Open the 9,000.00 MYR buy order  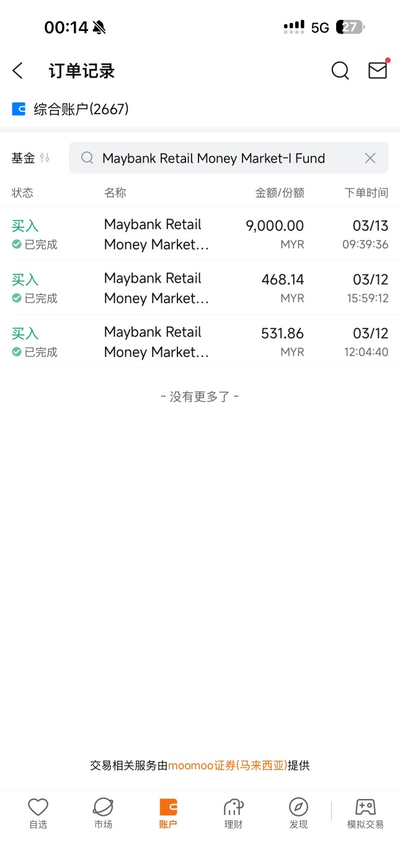coord(200,234)
